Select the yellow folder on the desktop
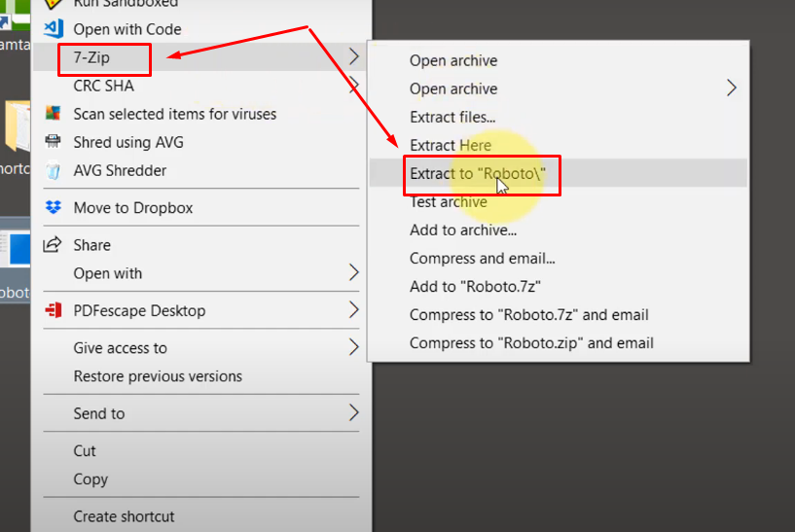This screenshot has height=532, width=795. tap(18, 126)
